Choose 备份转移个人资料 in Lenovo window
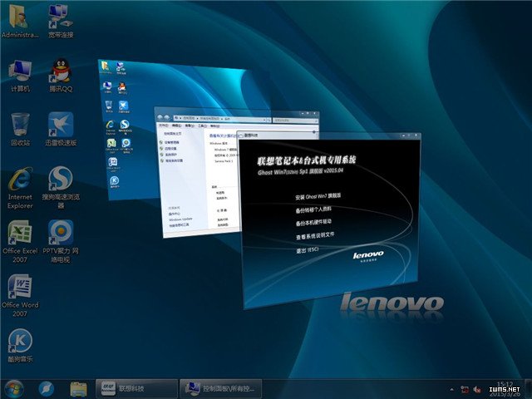Image resolution: width=532 pixels, height=399 pixels. 313,209
